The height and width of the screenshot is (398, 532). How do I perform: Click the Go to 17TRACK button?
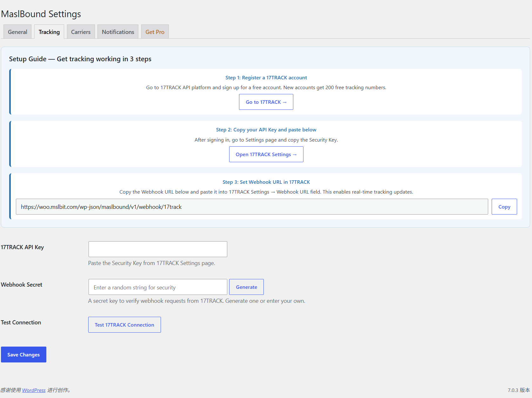pyautogui.click(x=266, y=102)
